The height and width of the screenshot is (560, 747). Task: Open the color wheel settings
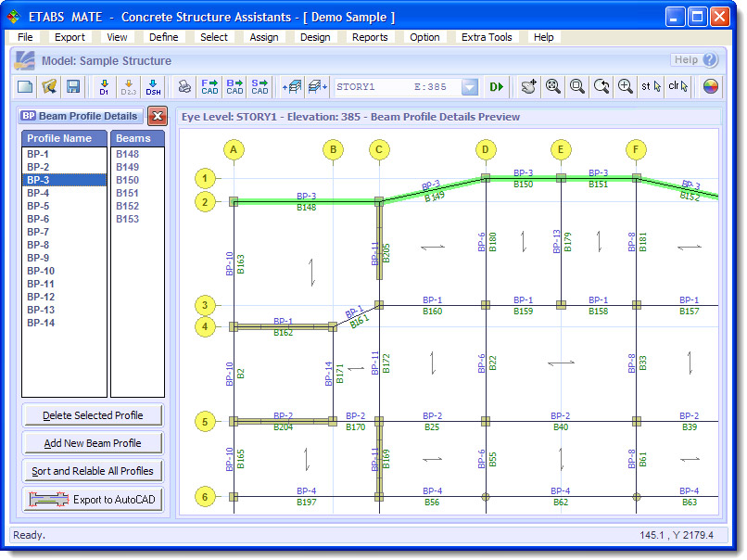tap(711, 86)
